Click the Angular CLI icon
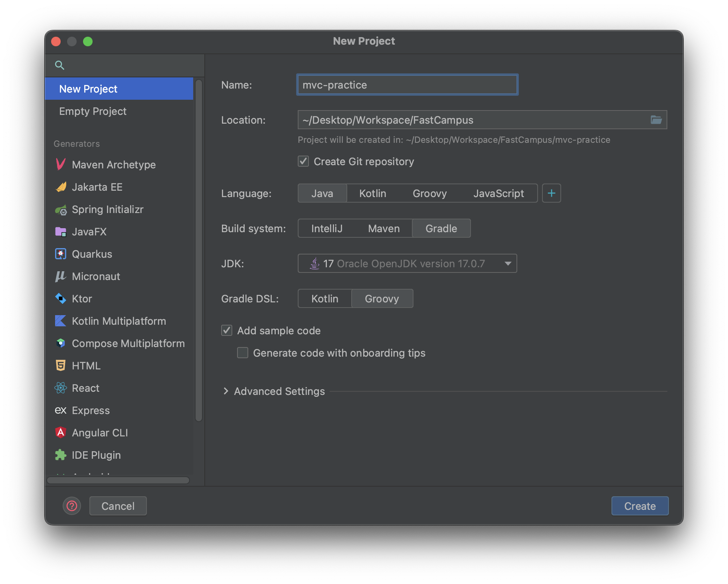 pyautogui.click(x=61, y=433)
